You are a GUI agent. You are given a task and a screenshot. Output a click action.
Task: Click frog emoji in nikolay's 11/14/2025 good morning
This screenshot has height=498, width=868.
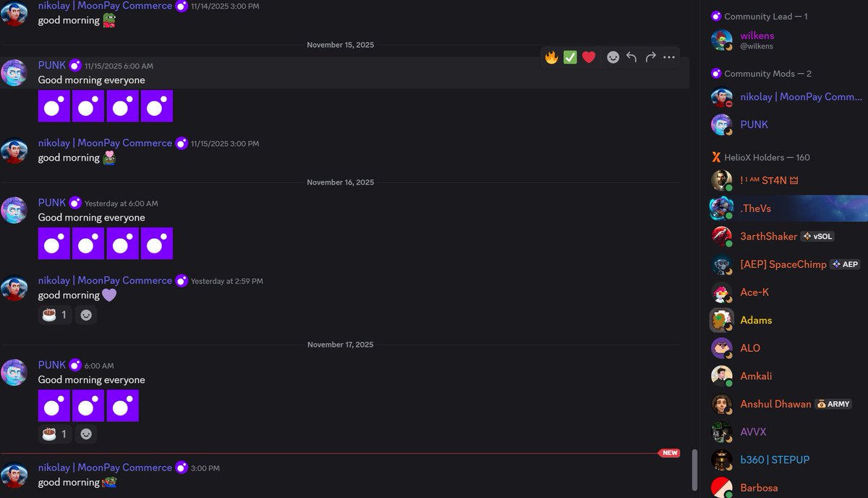pos(109,20)
